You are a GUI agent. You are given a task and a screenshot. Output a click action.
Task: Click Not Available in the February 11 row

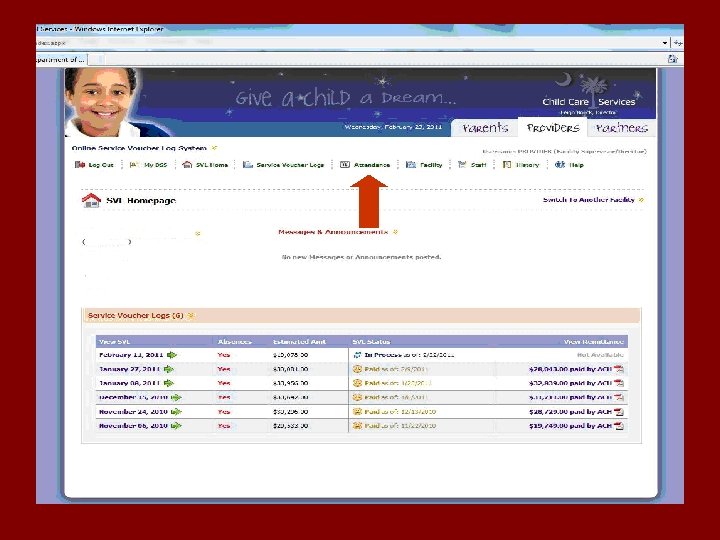[x=600, y=355]
